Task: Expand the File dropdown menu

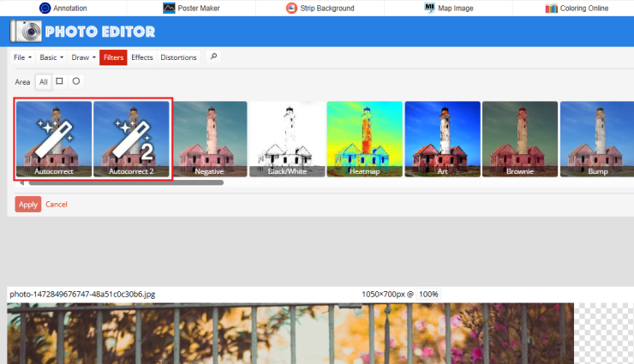Action: pos(22,57)
